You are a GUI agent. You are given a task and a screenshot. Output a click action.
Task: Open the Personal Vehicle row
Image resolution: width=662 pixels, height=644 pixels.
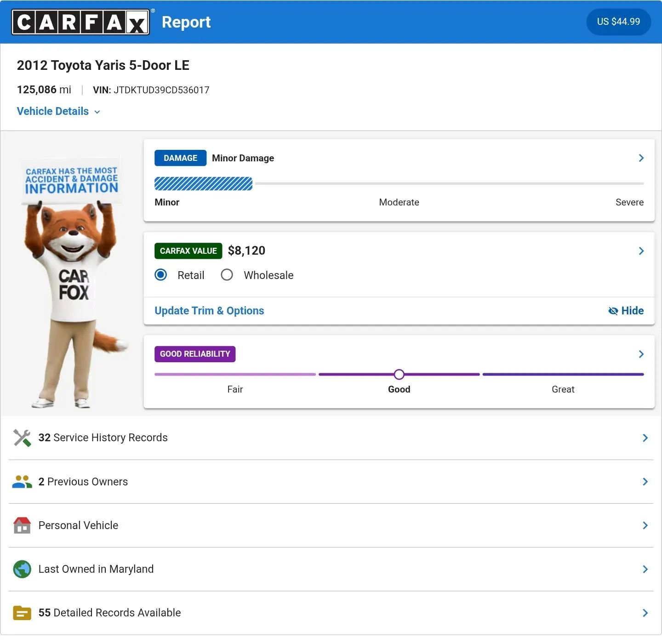pyautogui.click(x=331, y=525)
